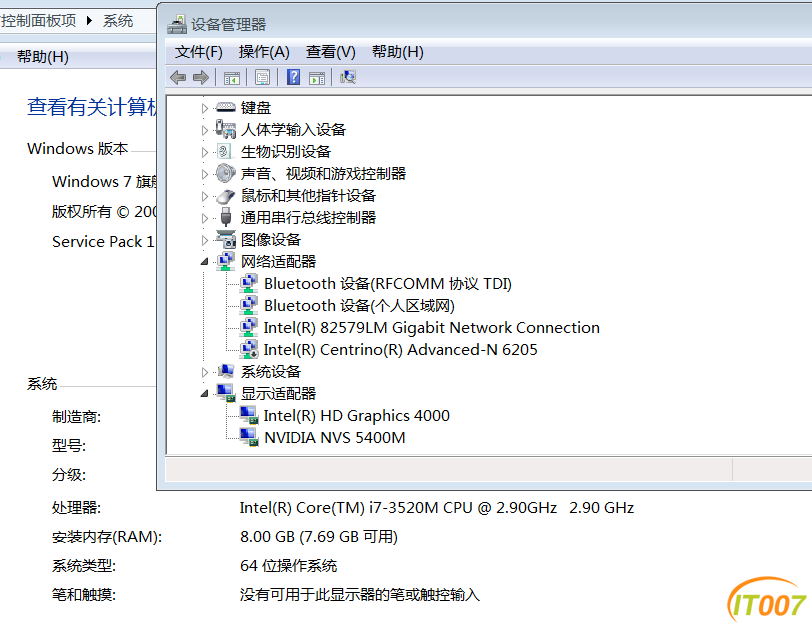Expand the 图像设备 category arrow
The width and height of the screenshot is (812, 628).
pyautogui.click(x=205, y=240)
